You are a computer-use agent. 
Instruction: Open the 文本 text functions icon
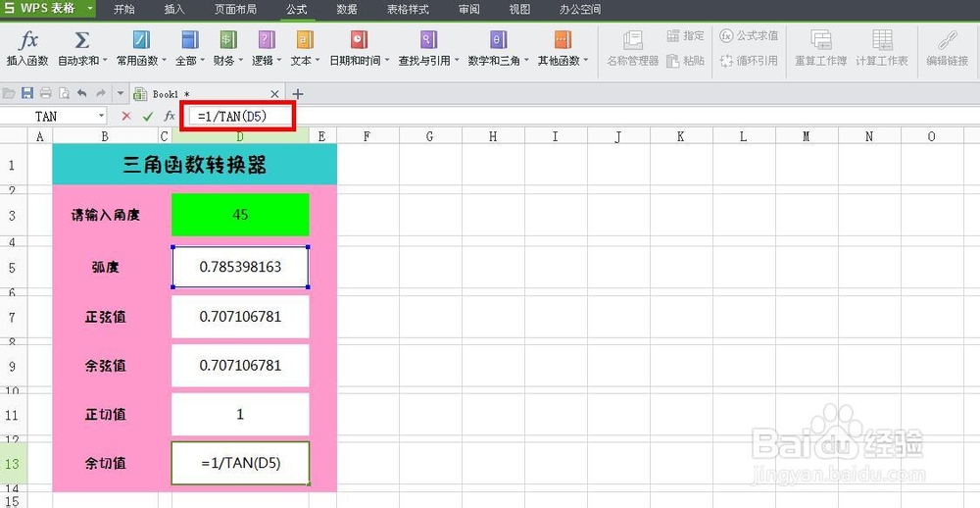[305, 40]
